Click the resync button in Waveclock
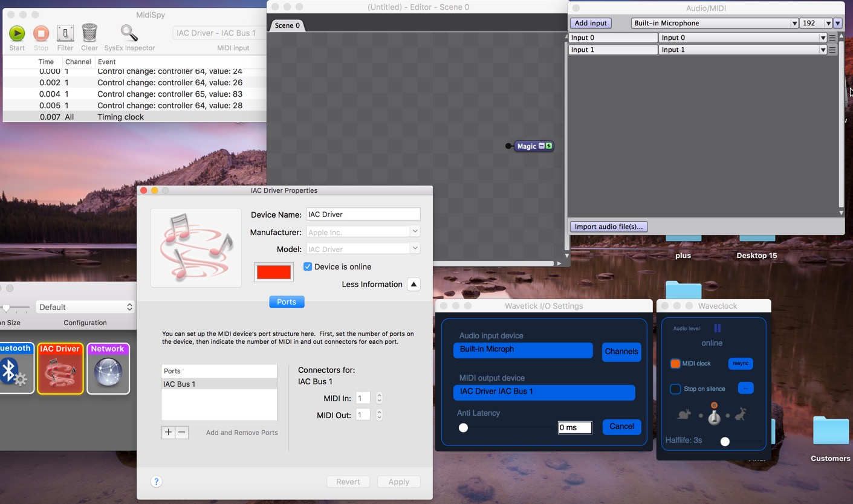 click(741, 363)
